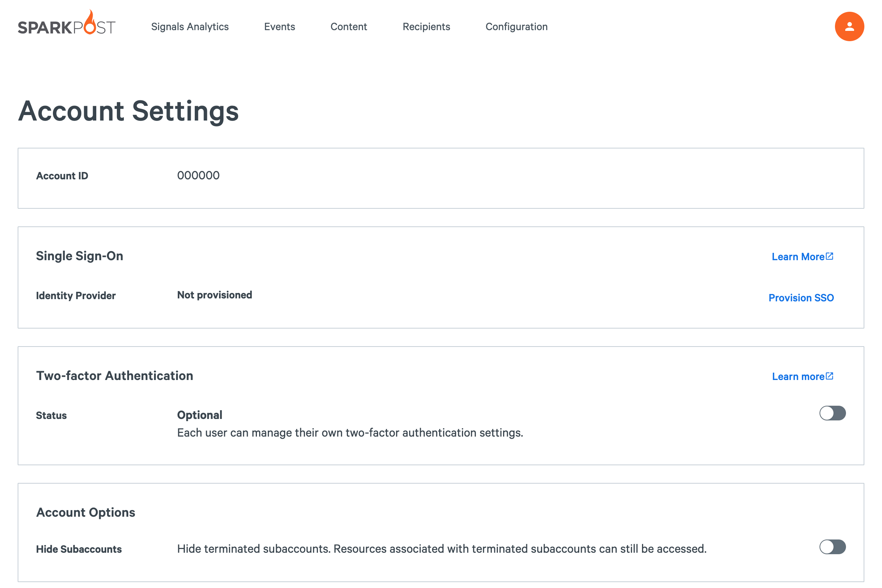Open the Content menu
The image size is (882, 588).
pos(349,26)
